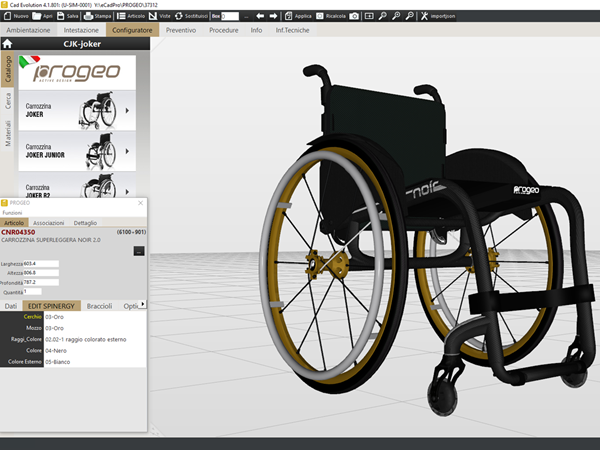This screenshot has height=450, width=600.
Task: Open the Funzioni menu
Action: [x=12, y=212]
